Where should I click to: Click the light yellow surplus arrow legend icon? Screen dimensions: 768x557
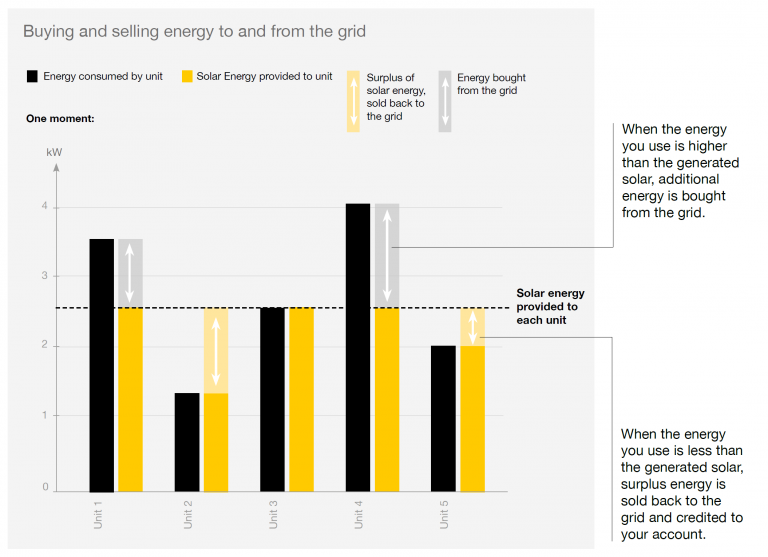(x=353, y=101)
